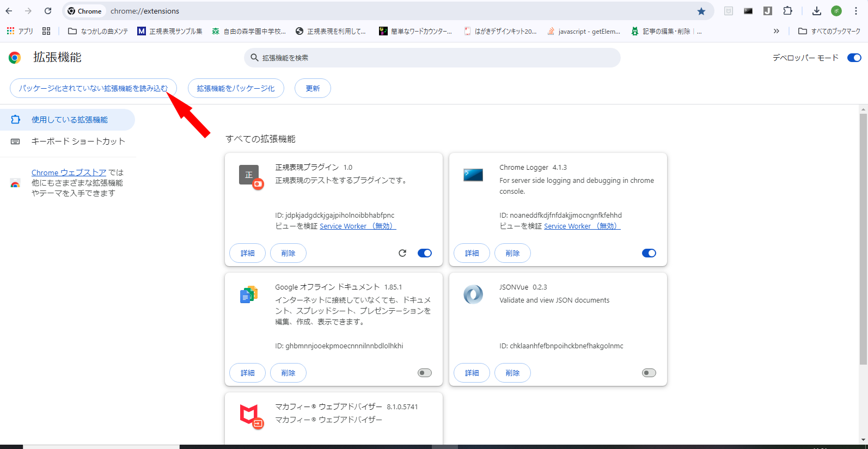868x449 pixels.
Task: Bookmark this page with the star icon
Action: coord(701,11)
